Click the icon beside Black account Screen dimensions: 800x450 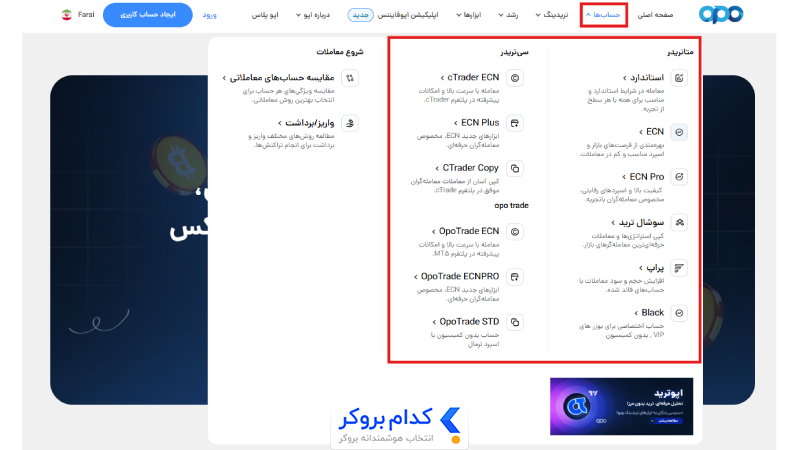(x=679, y=313)
